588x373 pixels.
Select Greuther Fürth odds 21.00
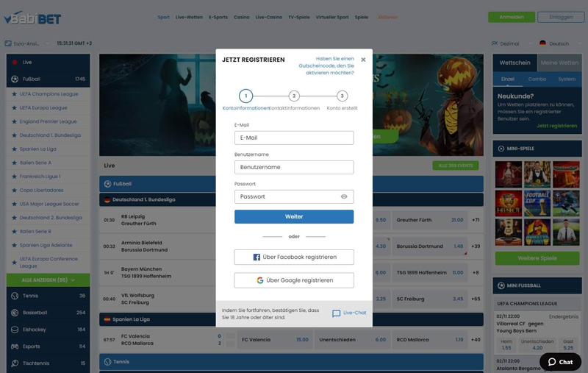point(430,220)
